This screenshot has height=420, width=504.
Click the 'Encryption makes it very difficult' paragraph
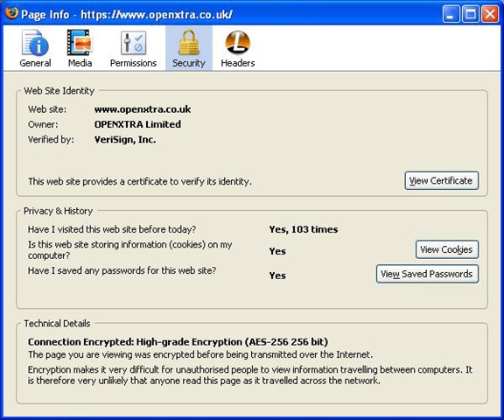pos(250,375)
